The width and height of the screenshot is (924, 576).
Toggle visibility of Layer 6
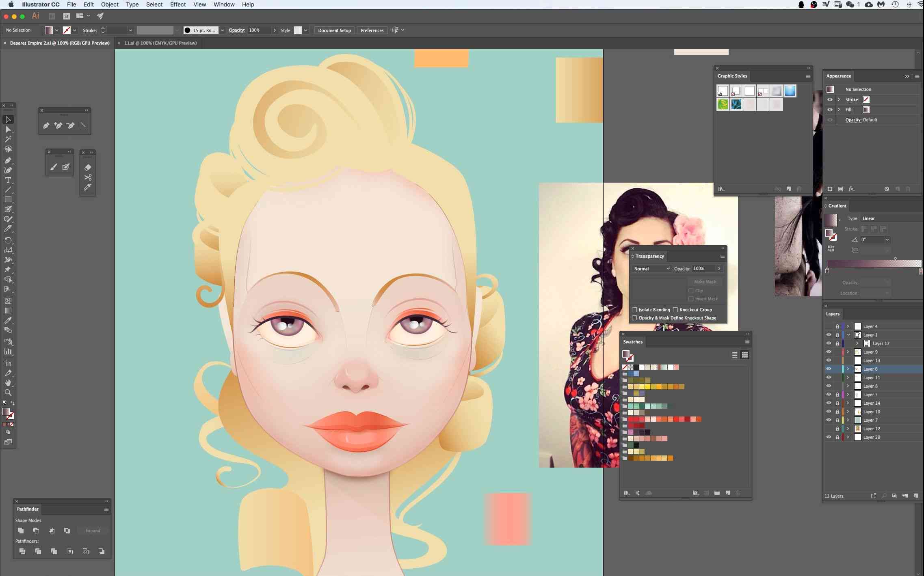[x=828, y=369]
